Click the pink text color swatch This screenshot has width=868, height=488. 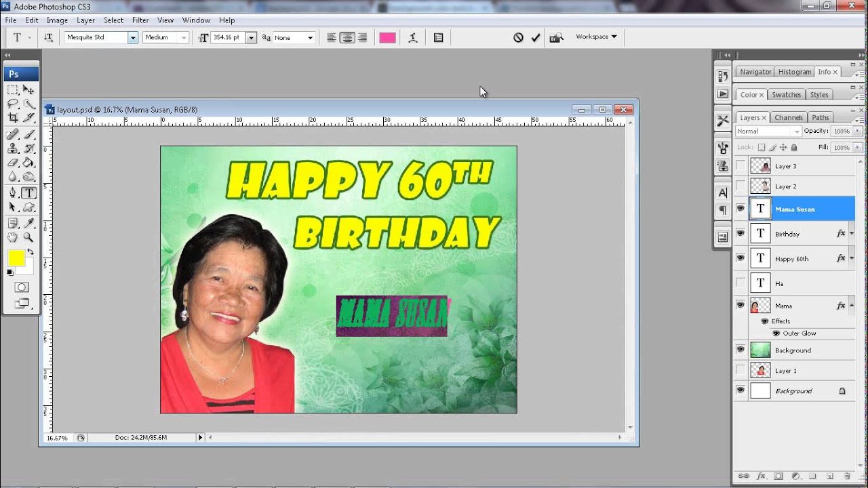click(387, 38)
